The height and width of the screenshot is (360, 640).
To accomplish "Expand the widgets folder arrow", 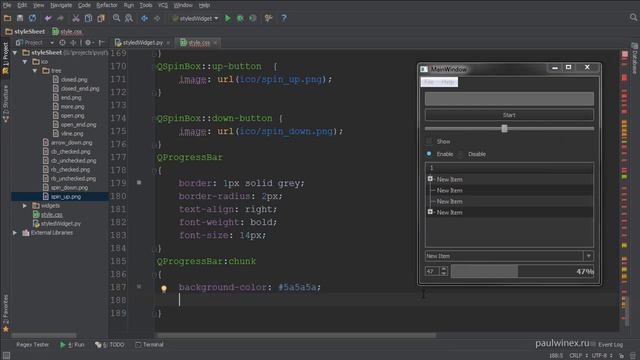I will point(25,206).
